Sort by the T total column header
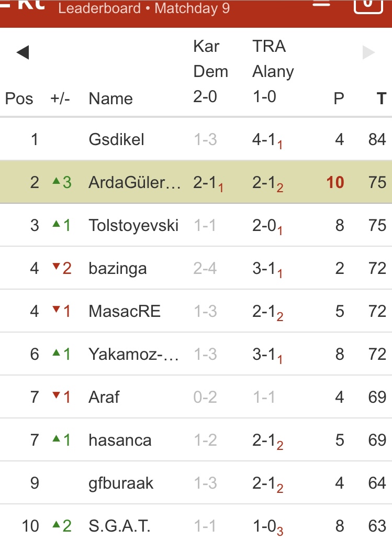The height and width of the screenshot is (540, 392). pyautogui.click(x=382, y=98)
